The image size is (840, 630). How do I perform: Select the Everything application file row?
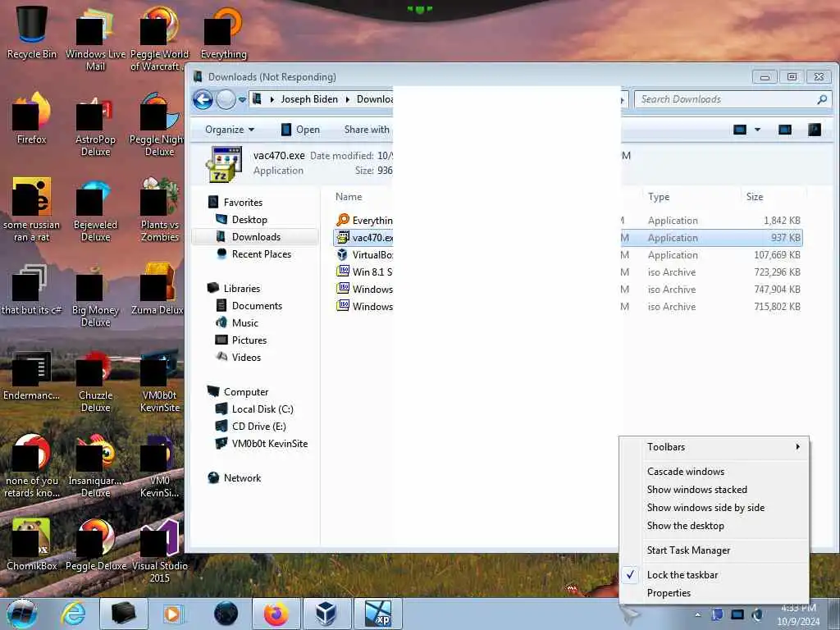568,220
